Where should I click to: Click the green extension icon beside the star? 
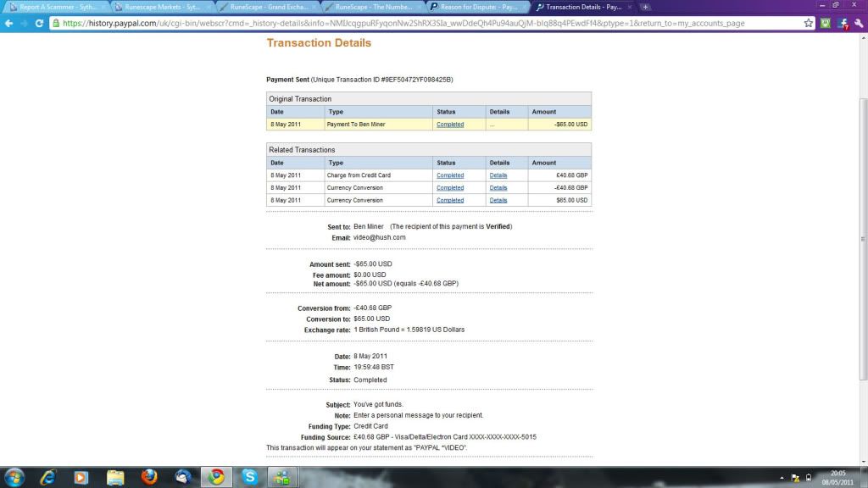point(826,23)
